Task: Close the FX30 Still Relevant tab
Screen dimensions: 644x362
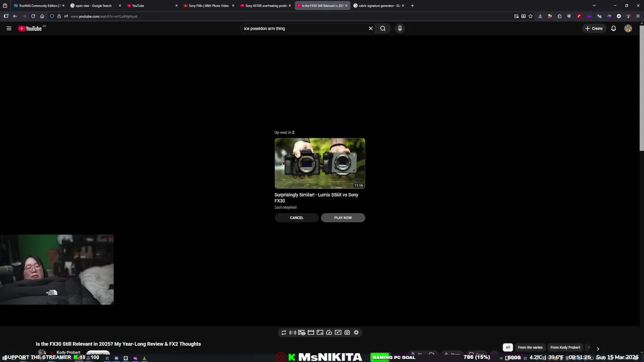Action: pyautogui.click(x=346, y=6)
